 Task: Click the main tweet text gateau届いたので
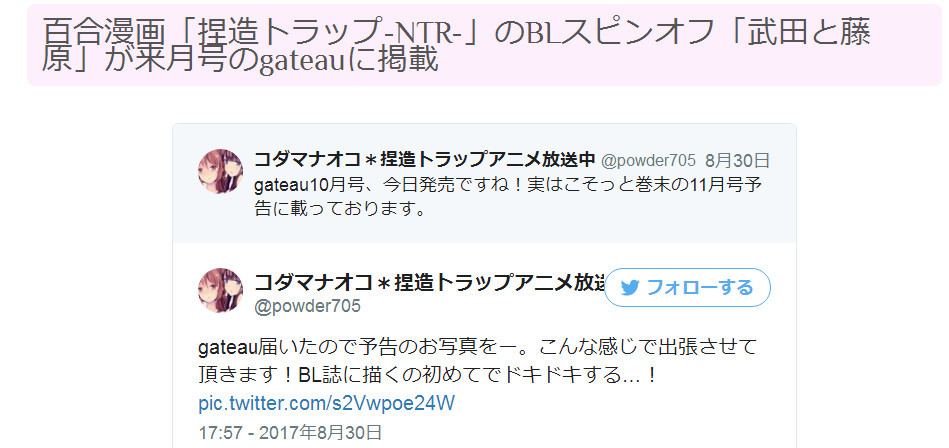coord(478,361)
